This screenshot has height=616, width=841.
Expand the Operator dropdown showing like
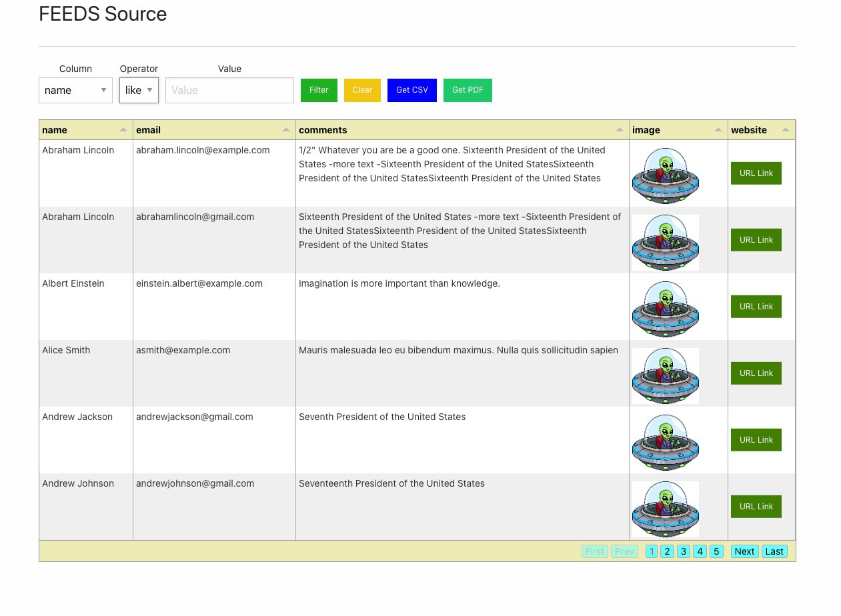coord(139,90)
